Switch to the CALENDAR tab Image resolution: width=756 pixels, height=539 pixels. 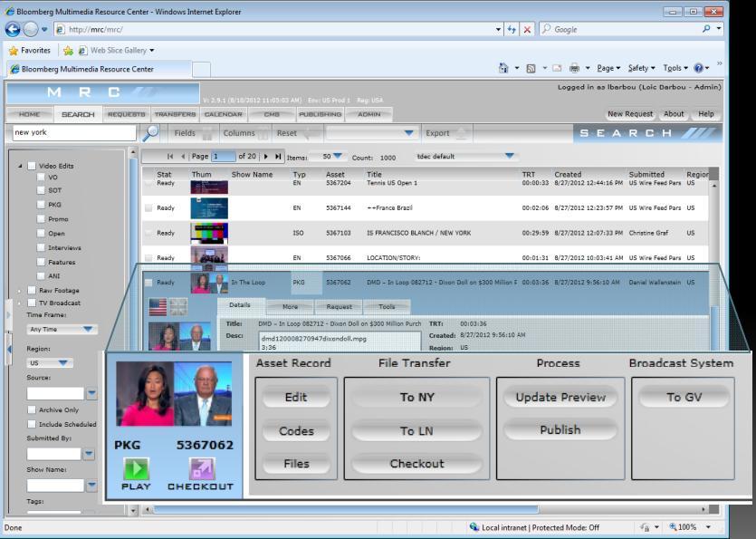[x=224, y=114]
